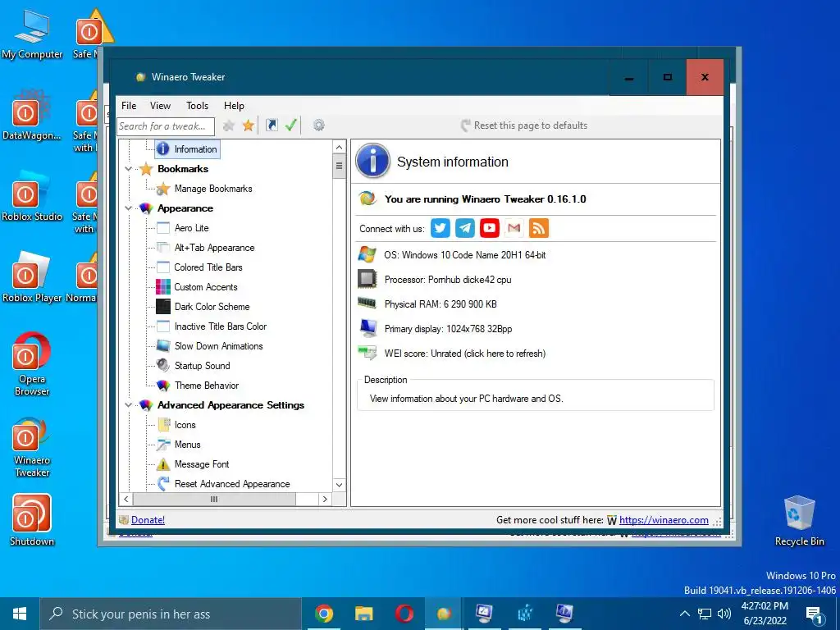
Task: Select Aero Lite tree item
Action: point(191,228)
